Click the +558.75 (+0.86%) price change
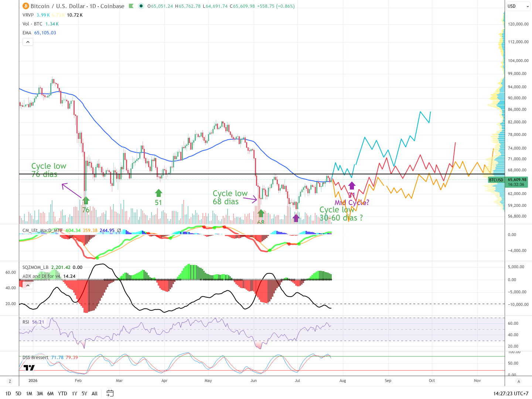The image size is (532, 399). [276, 6]
